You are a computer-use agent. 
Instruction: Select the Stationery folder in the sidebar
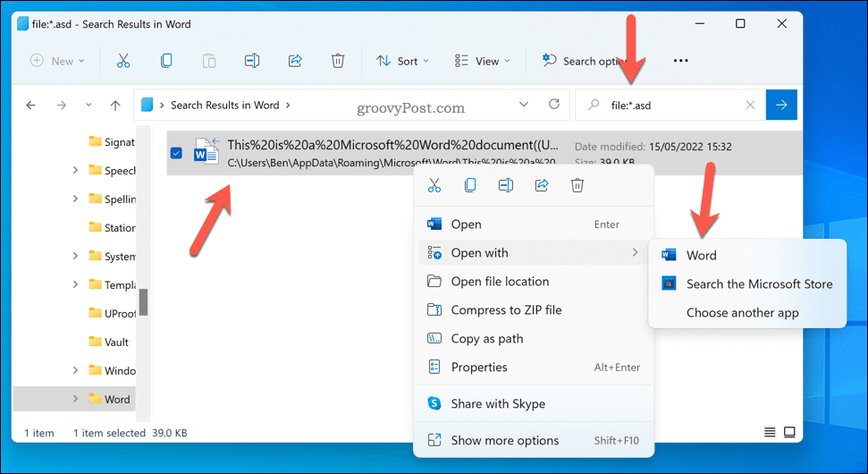112,227
